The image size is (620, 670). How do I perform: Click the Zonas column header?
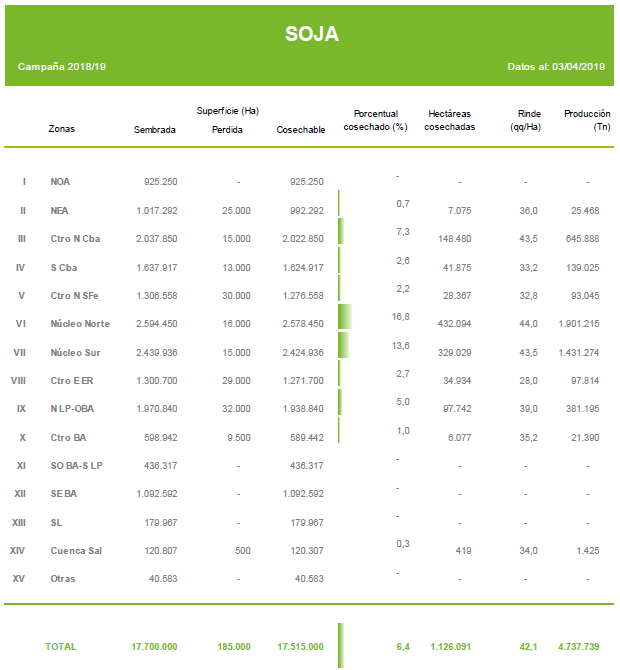61,129
